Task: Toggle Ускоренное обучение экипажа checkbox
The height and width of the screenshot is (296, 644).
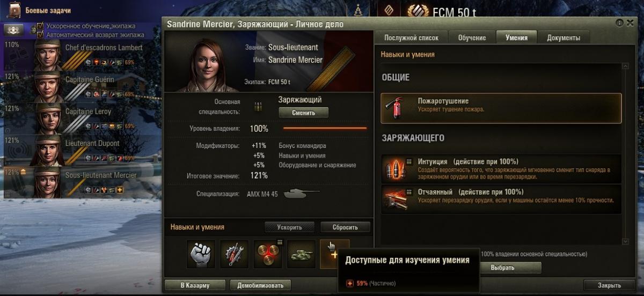Action: click(x=40, y=25)
